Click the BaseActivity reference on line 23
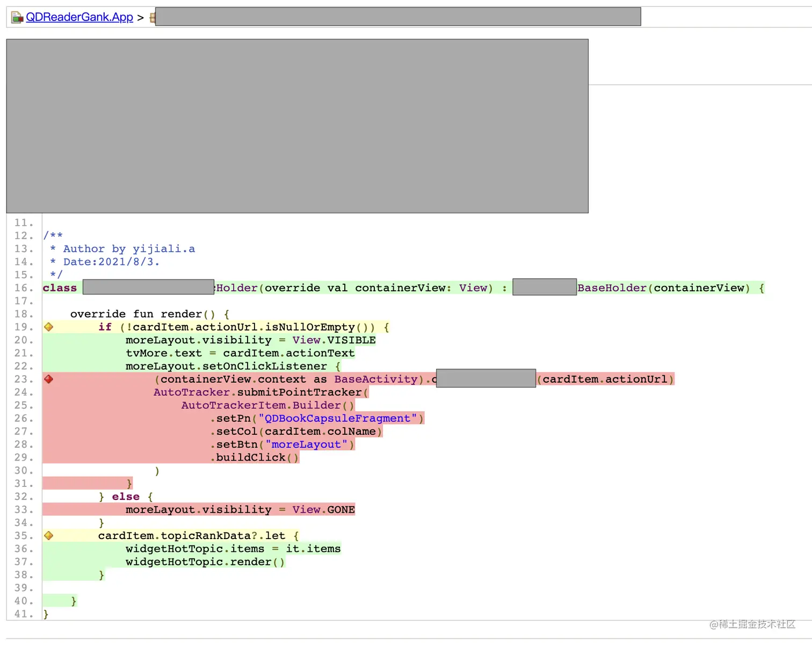The image size is (812, 646). coord(376,379)
